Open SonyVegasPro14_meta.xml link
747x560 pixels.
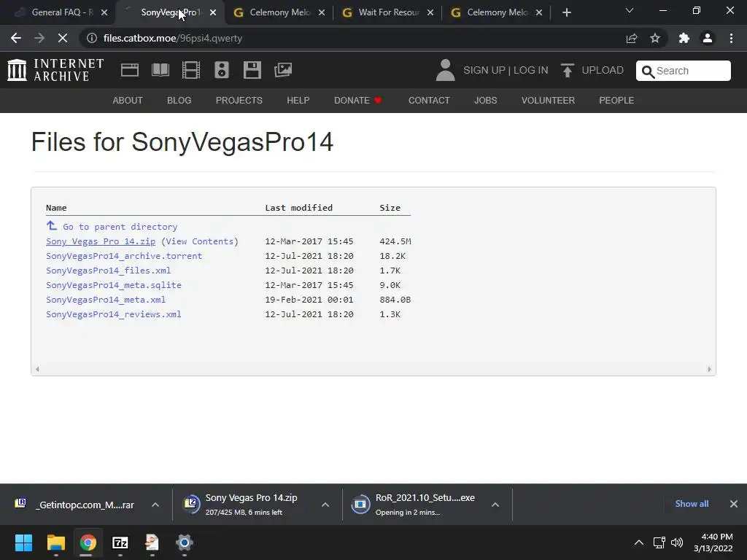(x=106, y=300)
